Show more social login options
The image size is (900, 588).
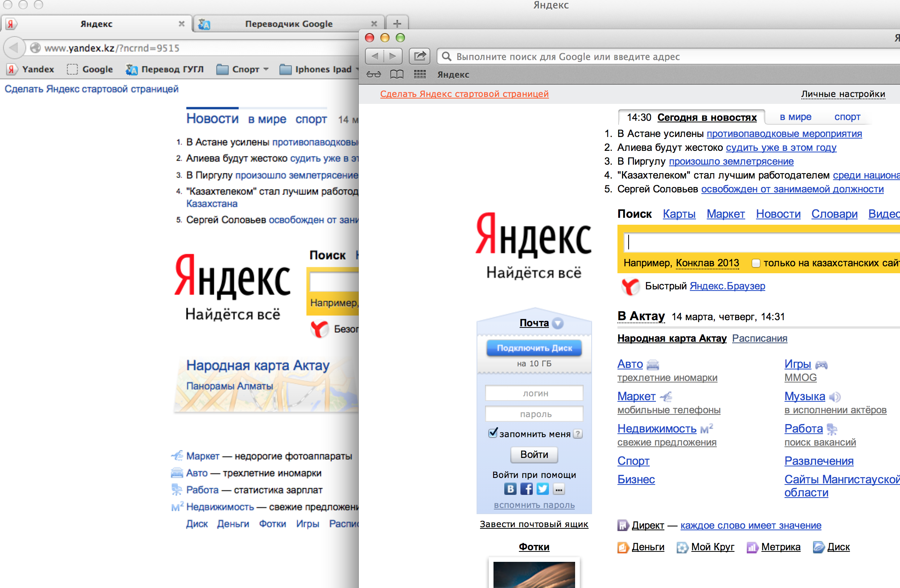coord(559,489)
